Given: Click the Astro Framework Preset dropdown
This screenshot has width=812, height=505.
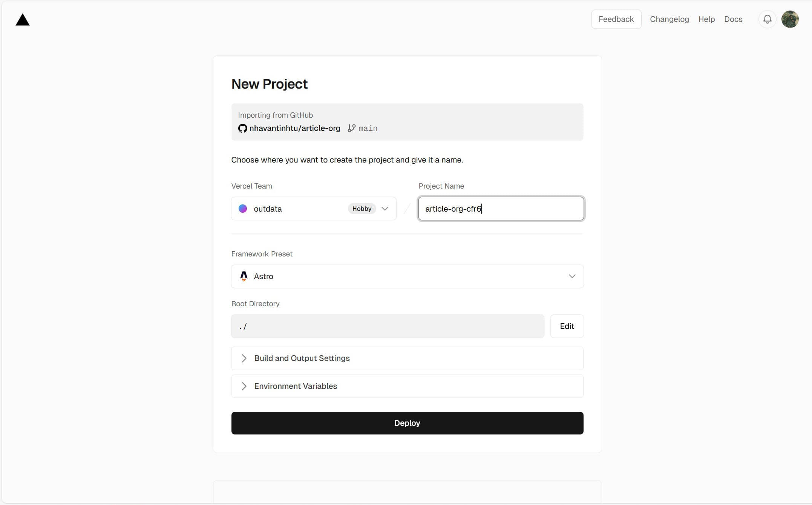Looking at the screenshot, I should 407,276.
